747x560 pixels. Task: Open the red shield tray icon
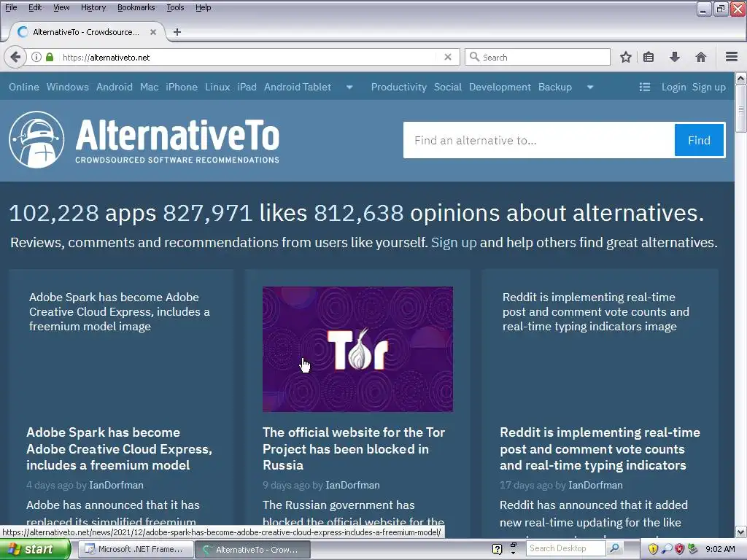pyautogui.click(x=680, y=549)
